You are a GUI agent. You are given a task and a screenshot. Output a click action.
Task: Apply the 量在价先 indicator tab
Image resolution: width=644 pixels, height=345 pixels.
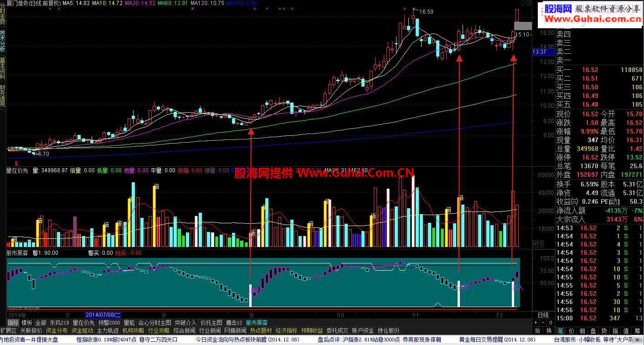point(84,323)
